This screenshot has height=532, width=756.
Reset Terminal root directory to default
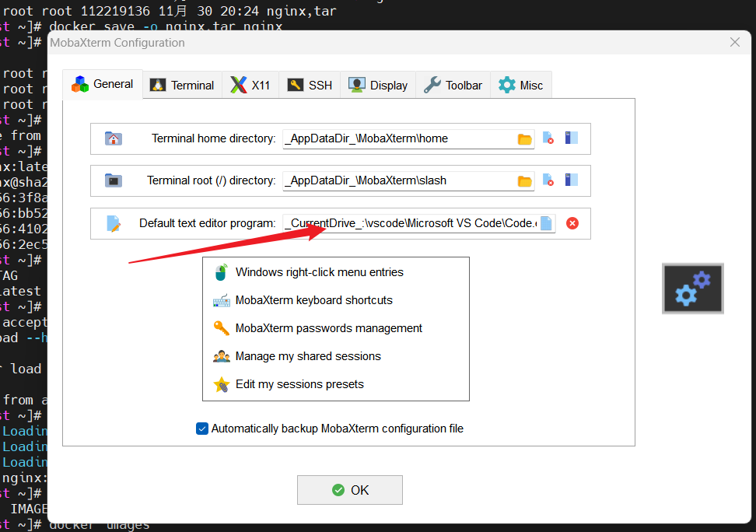[x=548, y=180]
